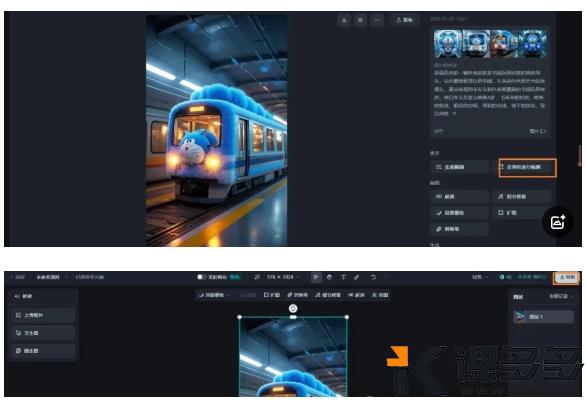Click the eraser pen button in the side panel
This screenshot has height=403, width=586.
(460, 229)
